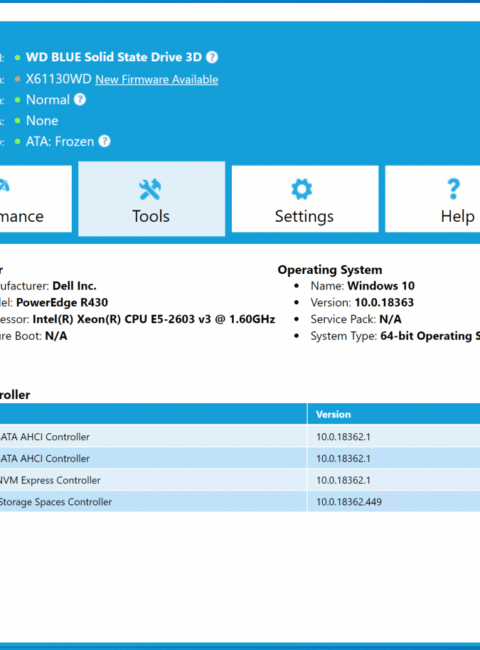Click OS name Windows 10

pos(381,286)
